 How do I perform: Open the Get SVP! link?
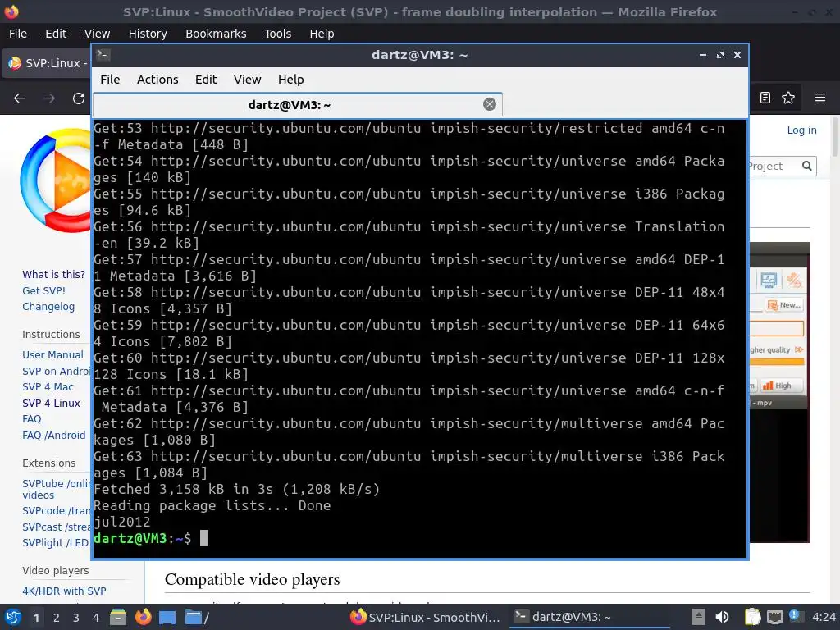tap(44, 291)
